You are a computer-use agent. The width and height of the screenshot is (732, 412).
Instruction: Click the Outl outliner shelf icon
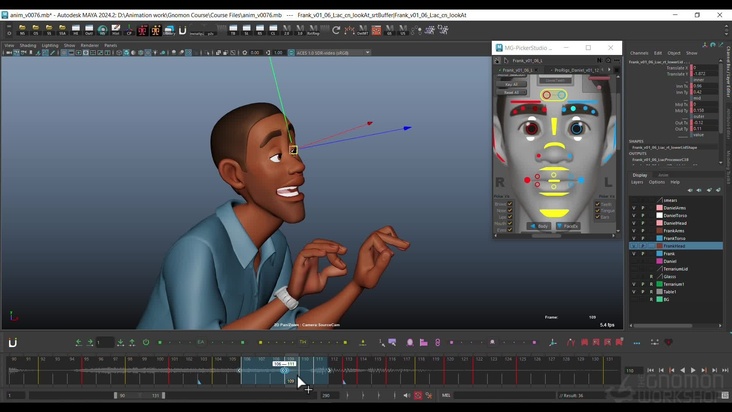coord(89,30)
